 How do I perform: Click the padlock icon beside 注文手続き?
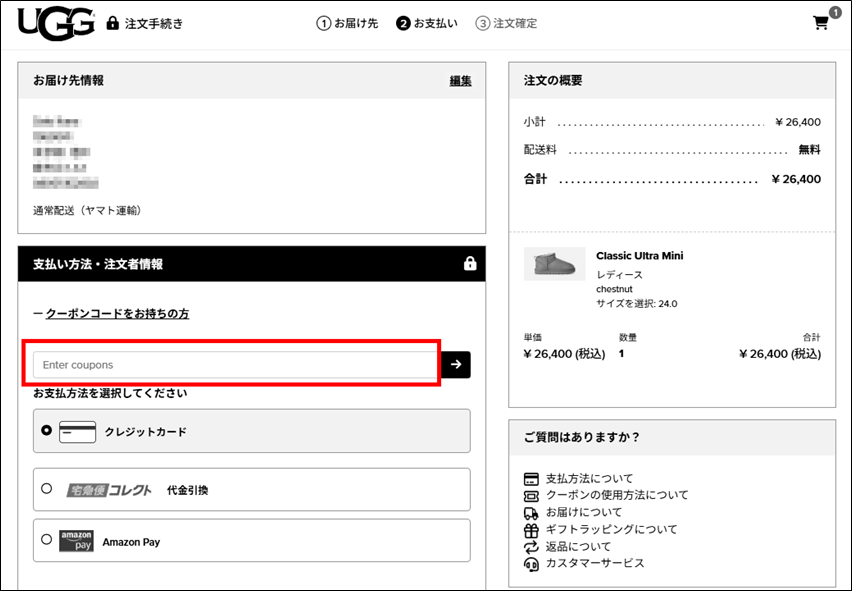[x=112, y=23]
